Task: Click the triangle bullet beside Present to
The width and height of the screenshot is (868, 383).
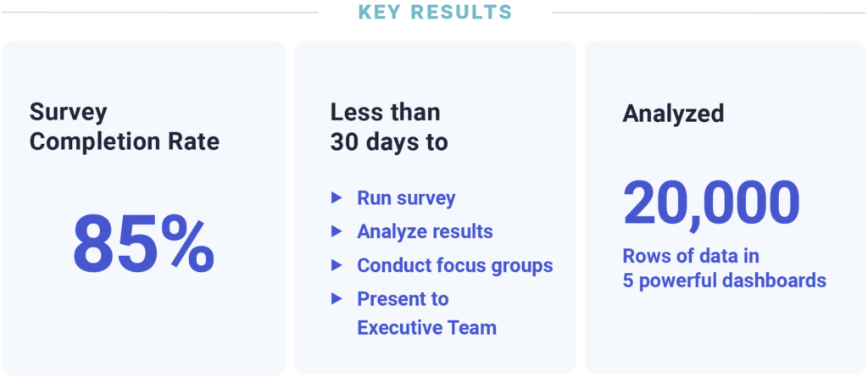Action: [337, 299]
